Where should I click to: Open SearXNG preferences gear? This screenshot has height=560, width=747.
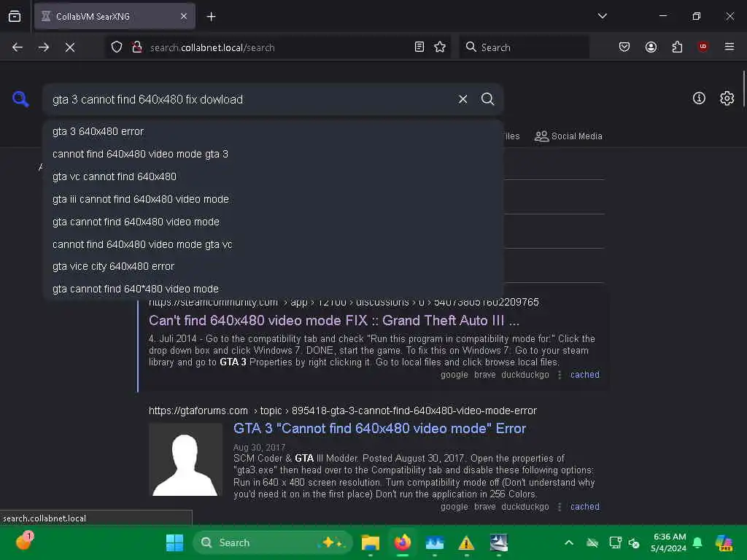(x=727, y=98)
